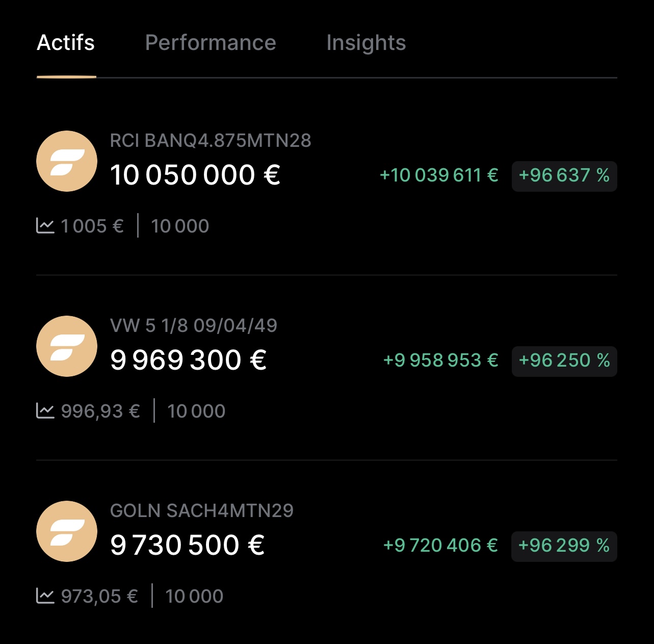Image resolution: width=654 pixels, height=644 pixels.
Task: Click the +10 039 611 € gain value
Action: coord(439,175)
